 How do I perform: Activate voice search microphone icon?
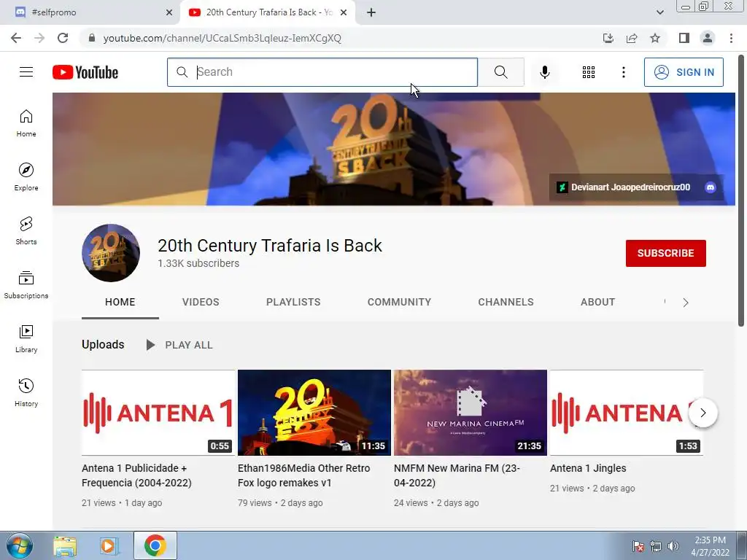[x=544, y=72]
